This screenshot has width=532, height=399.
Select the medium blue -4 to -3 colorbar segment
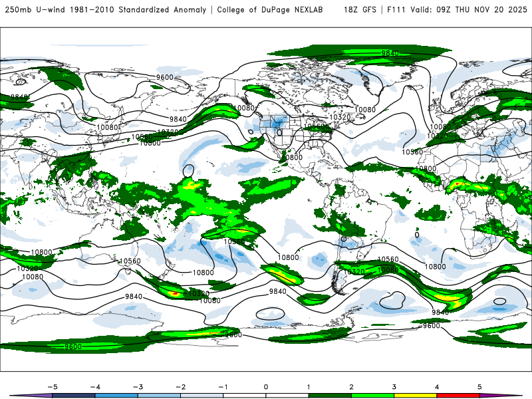[x=116, y=396]
